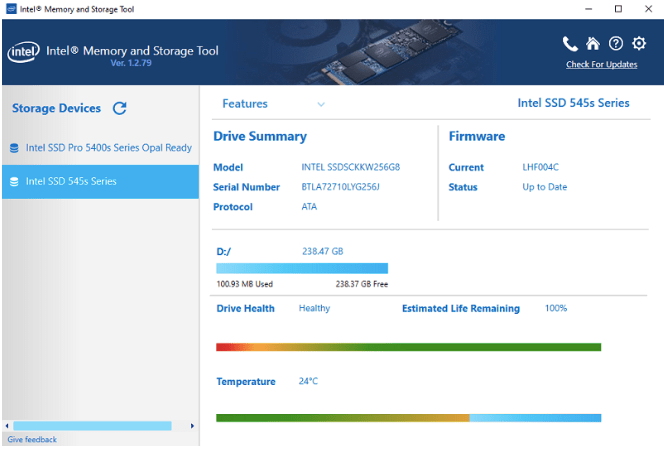Refresh the Storage Devices list
The width and height of the screenshot is (664, 449).
coord(120,108)
